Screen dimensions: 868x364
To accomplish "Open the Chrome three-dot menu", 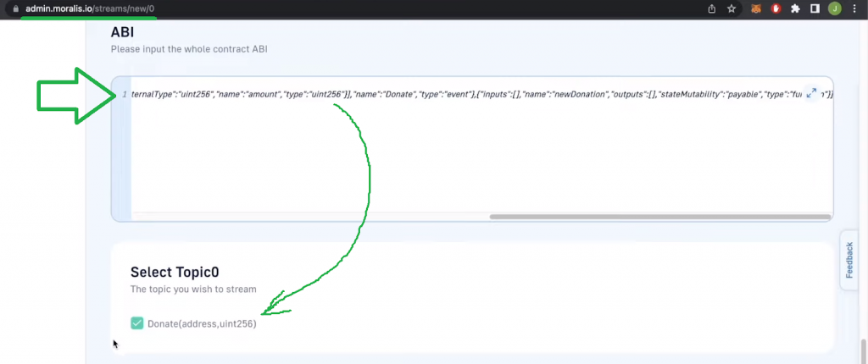I will tap(854, 8).
